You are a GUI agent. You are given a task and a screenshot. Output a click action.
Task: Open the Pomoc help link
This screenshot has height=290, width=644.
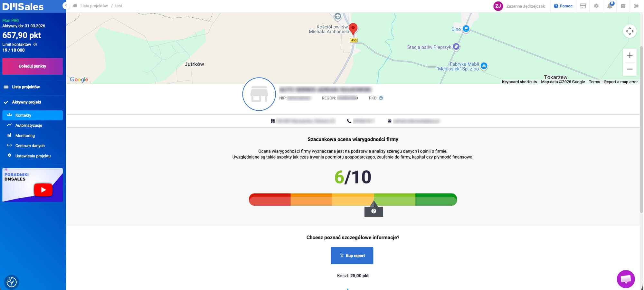point(563,6)
